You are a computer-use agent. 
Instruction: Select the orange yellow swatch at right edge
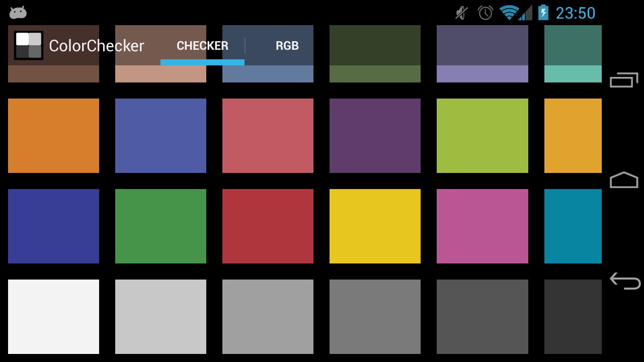pos(573,136)
